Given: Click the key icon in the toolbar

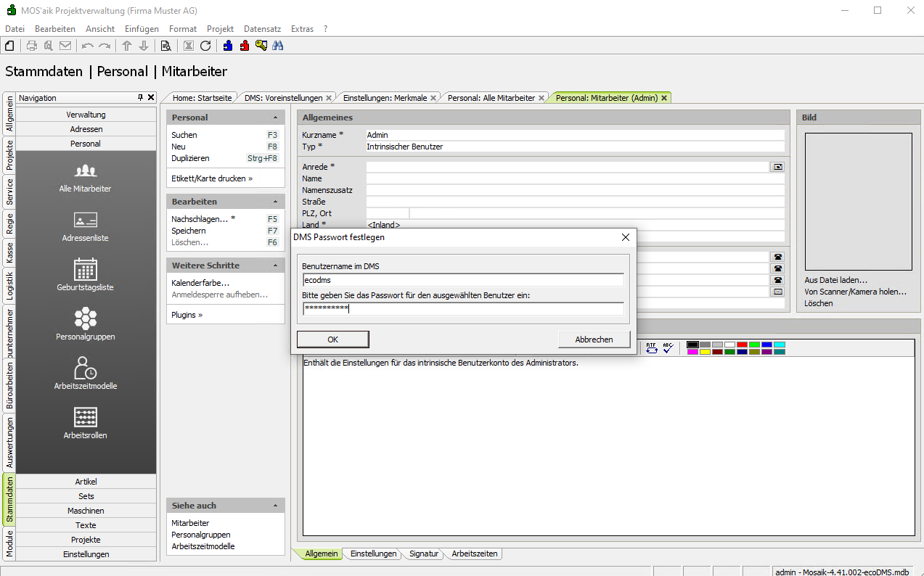Looking at the screenshot, I should click(261, 46).
